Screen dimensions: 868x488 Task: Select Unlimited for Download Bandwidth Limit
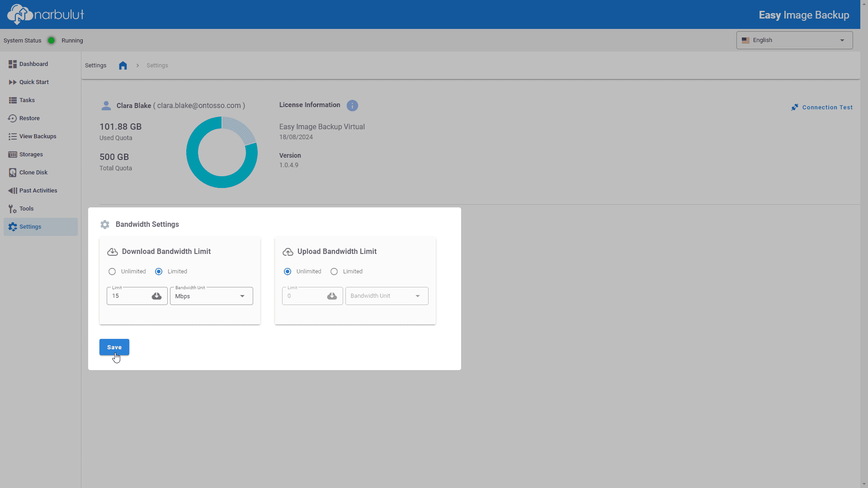click(112, 272)
